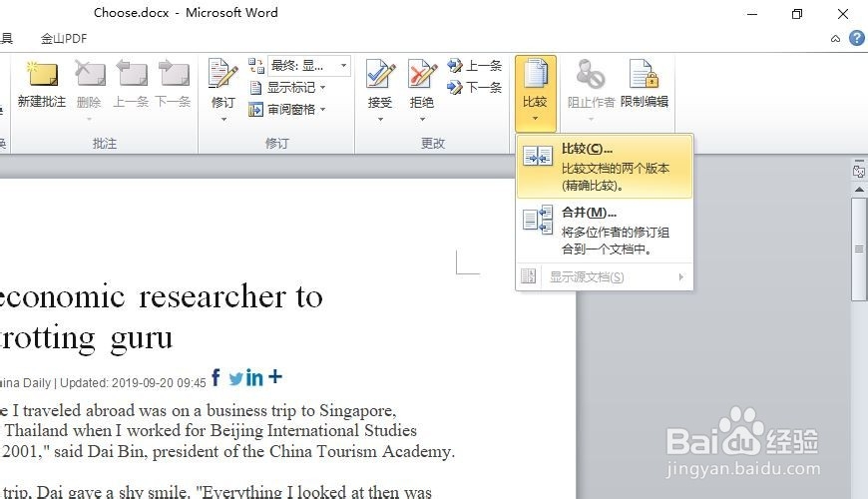Jump to next change 下一条 in 更改 group
This screenshot has height=499, width=868.
pyautogui.click(x=475, y=88)
